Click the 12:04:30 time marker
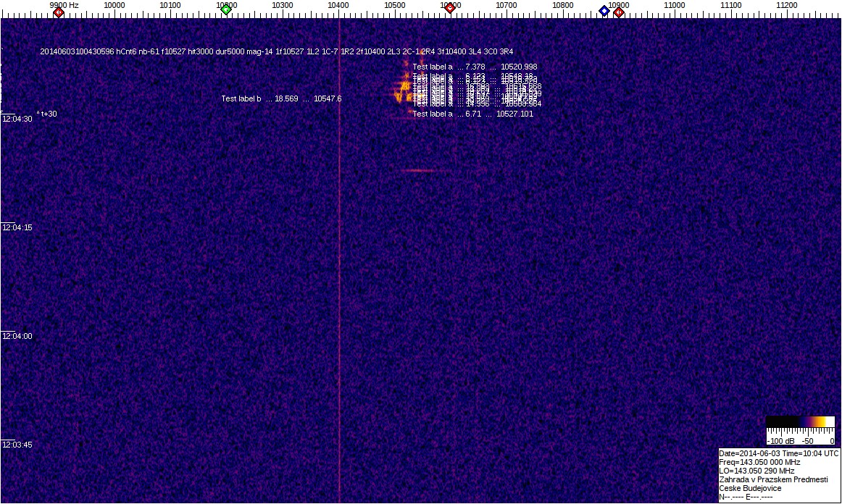Image resolution: width=842 pixels, height=504 pixels. pos(17,119)
